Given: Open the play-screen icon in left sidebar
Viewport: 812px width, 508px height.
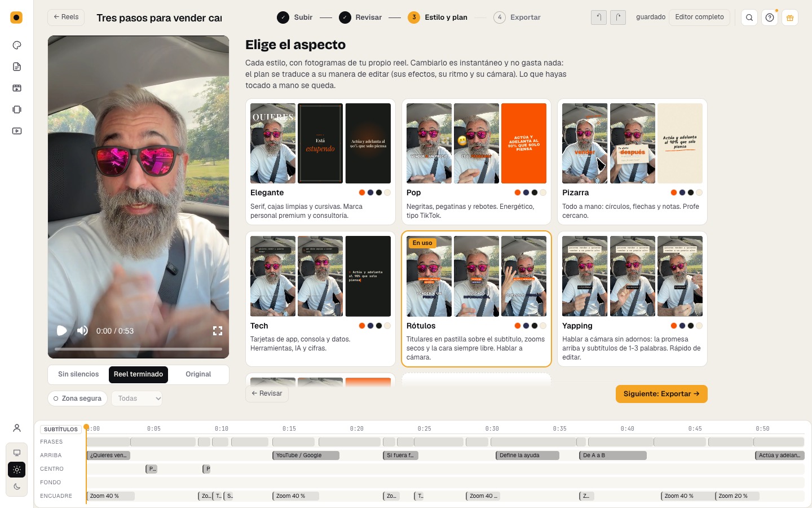Looking at the screenshot, I should [17, 131].
